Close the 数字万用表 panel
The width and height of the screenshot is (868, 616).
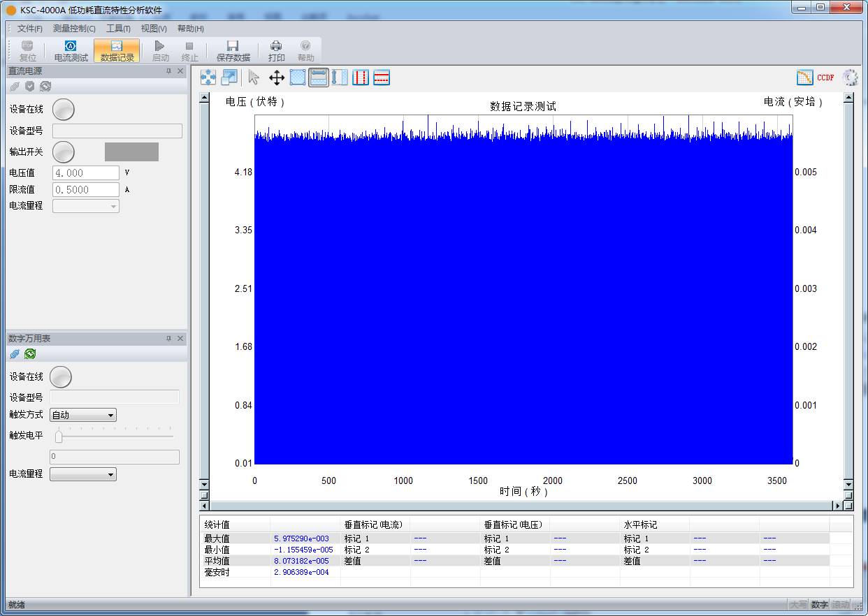(180, 339)
